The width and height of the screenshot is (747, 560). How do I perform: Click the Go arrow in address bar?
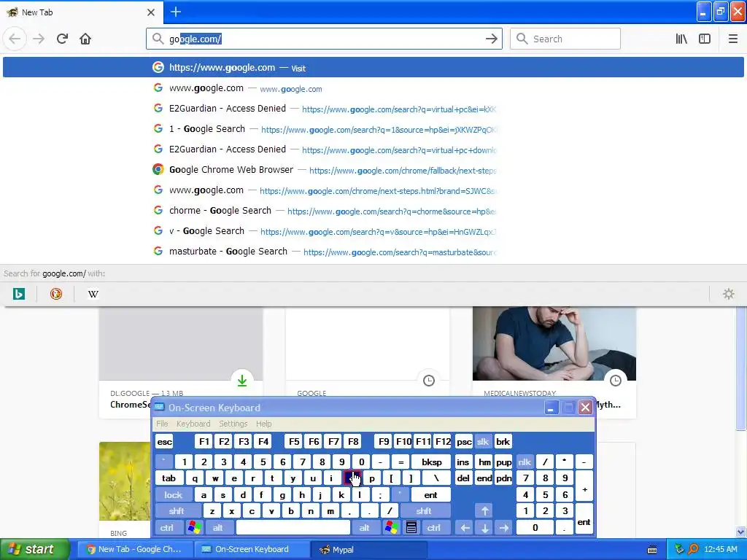coord(491,39)
